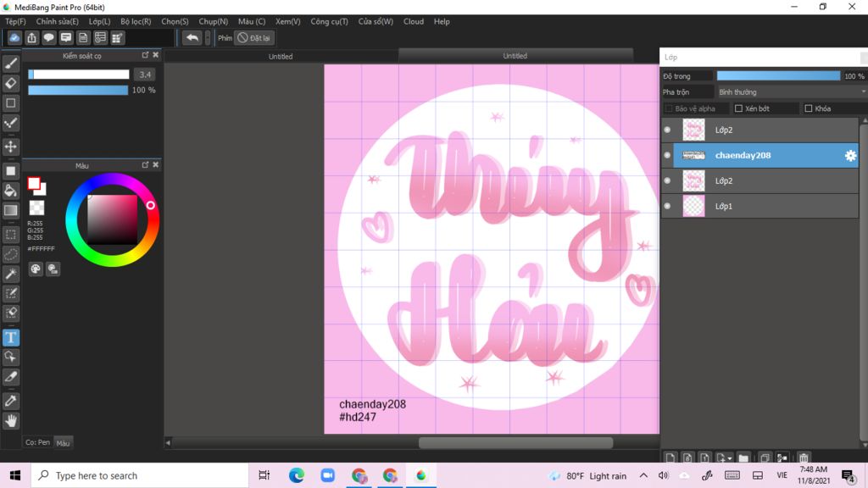Click the Đặt lại button

pos(254,37)
